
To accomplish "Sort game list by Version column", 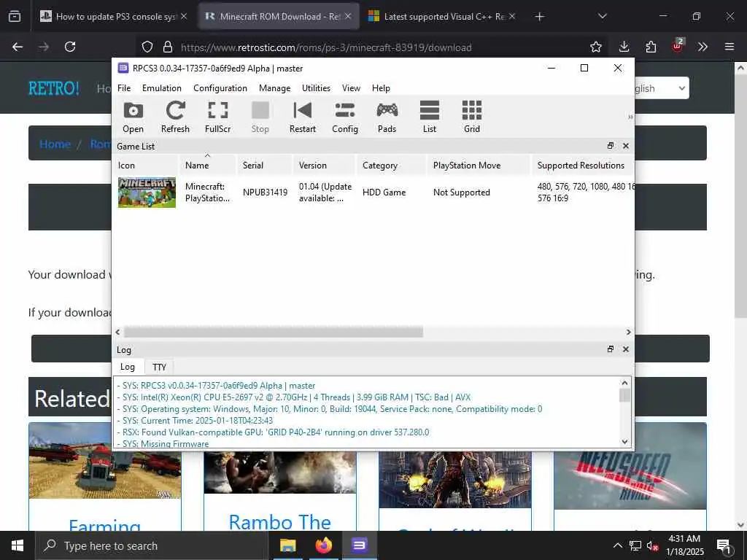I will (x=325, y=166).
